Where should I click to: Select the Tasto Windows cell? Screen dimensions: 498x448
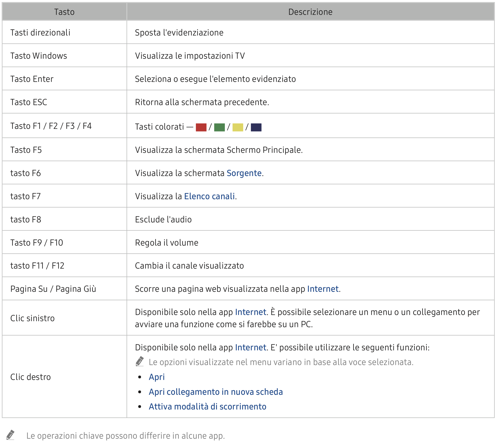pyautogui.click(x=64, y=55)
